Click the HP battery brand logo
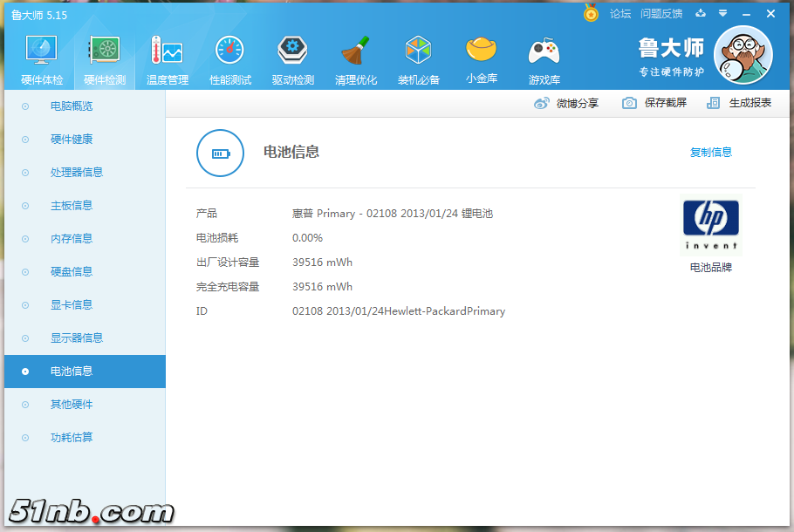This screenshot has width=794, height=532. 710,225
